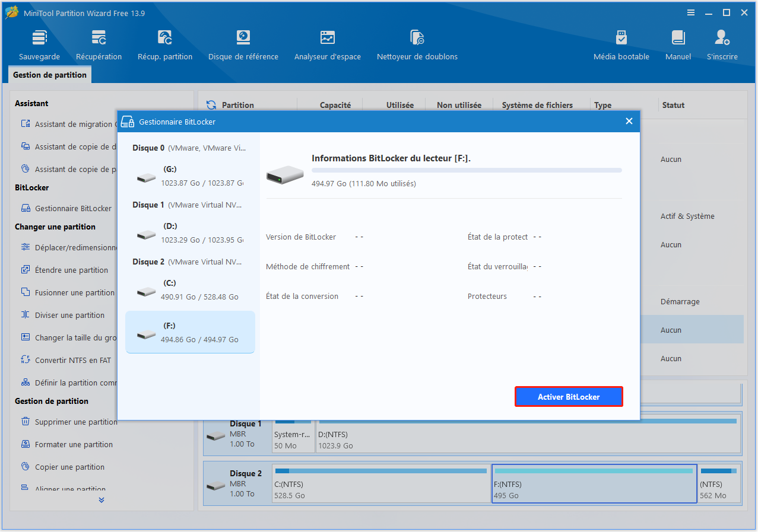
Task: Select drive G: in BitLocker list
Action: coord(190,176)
